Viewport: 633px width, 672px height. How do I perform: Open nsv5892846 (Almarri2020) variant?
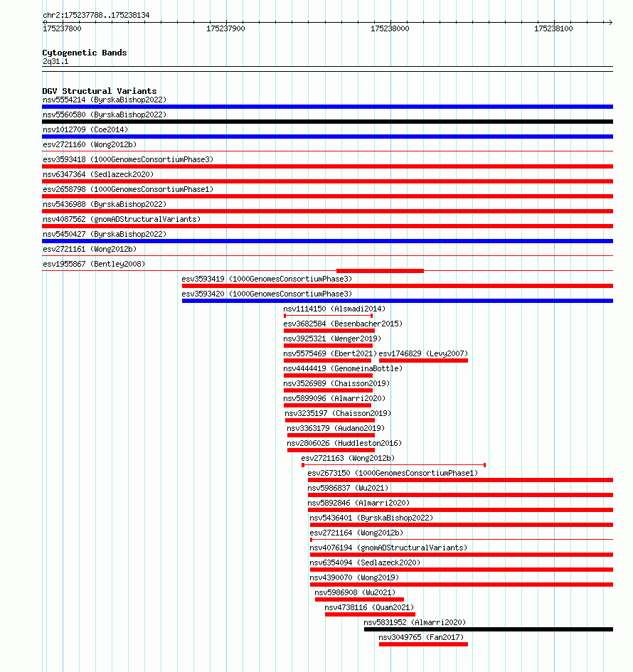[x=358, y=503]
